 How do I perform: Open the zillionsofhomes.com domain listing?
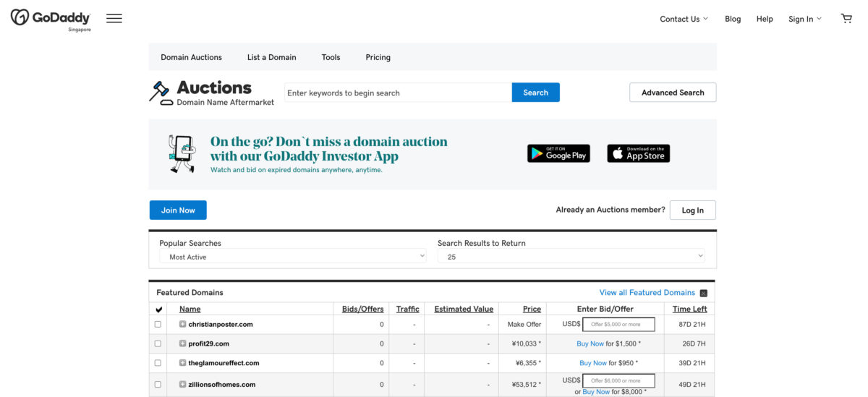tap(222, 385)
